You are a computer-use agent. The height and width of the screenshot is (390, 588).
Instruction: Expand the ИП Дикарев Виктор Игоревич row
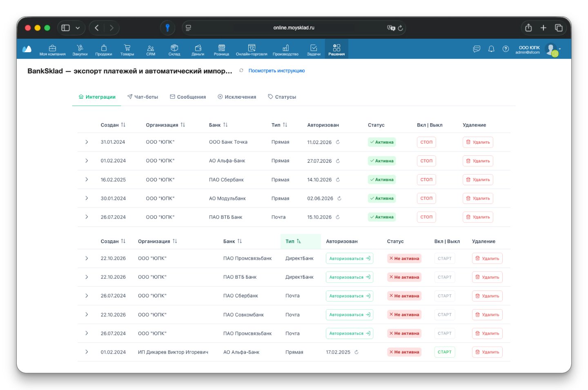[87, 352]
